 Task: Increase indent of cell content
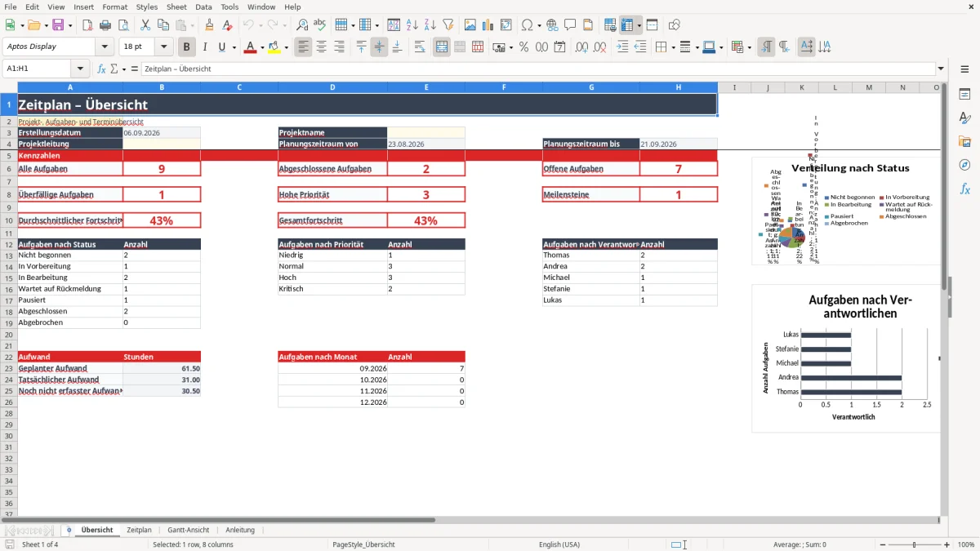coord(622,47)
